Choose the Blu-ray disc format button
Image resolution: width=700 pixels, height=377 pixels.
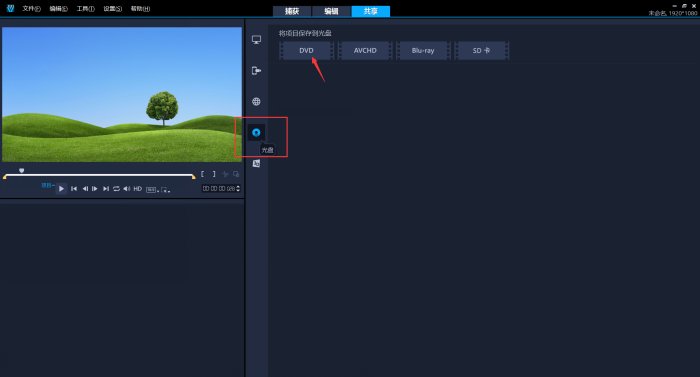423,50
